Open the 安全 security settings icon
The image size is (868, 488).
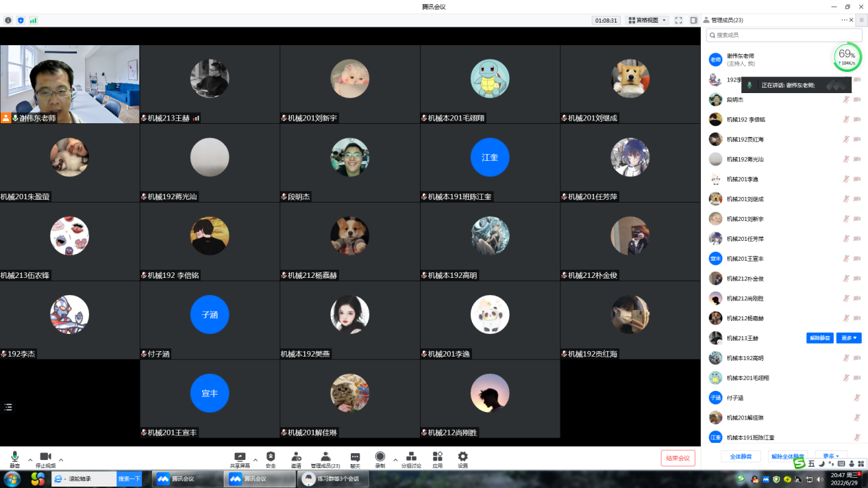(271, 459)
